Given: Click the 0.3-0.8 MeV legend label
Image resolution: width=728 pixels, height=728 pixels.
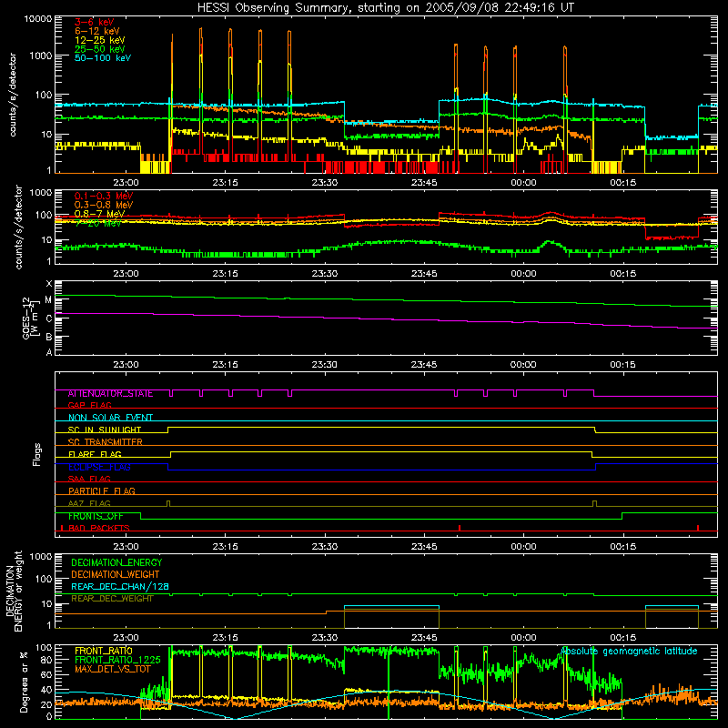Looking at the screenshot, I should point(104,205).
